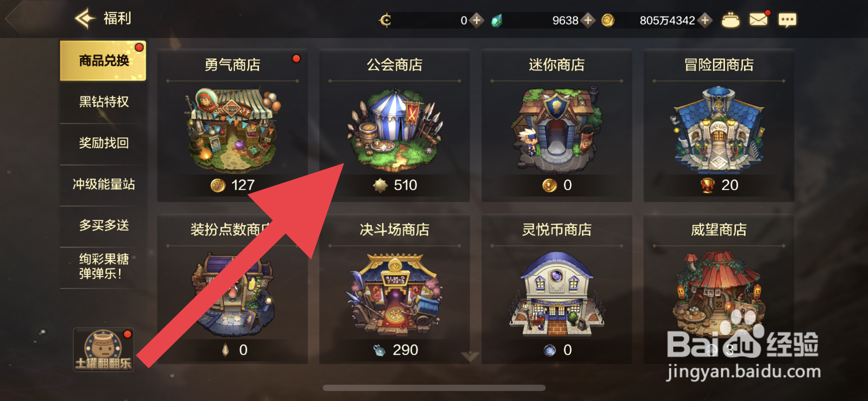Expand more shops with the down chevron
Image resolution: width=868 pixels, height=401 pixels.
[470, 356]
